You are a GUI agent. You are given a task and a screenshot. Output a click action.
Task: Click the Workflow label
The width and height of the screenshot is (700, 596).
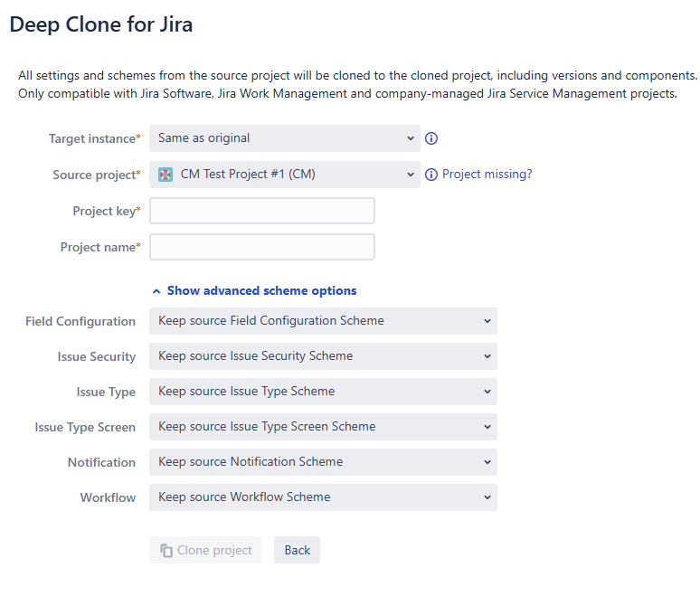[x=108, y=497]
